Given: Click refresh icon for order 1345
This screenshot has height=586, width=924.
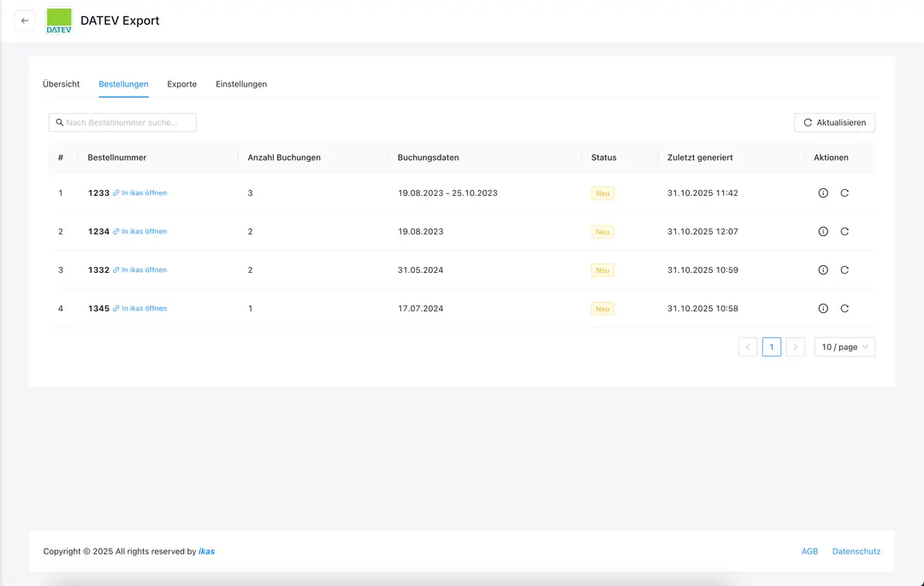Looking at the screenshot, I should click(844, 309).
